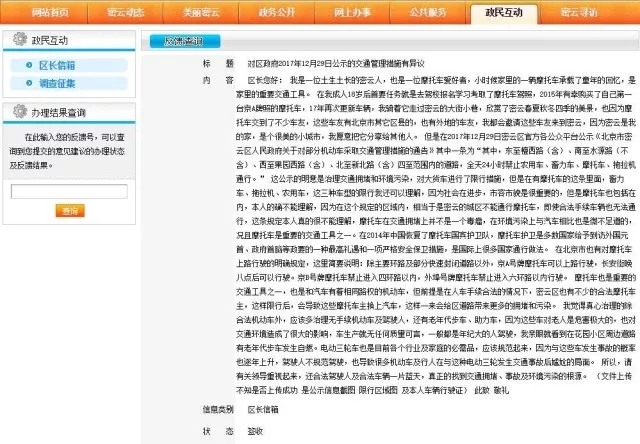Click the 标题 field label
The image size is (640, 444).
coord(218,63)
